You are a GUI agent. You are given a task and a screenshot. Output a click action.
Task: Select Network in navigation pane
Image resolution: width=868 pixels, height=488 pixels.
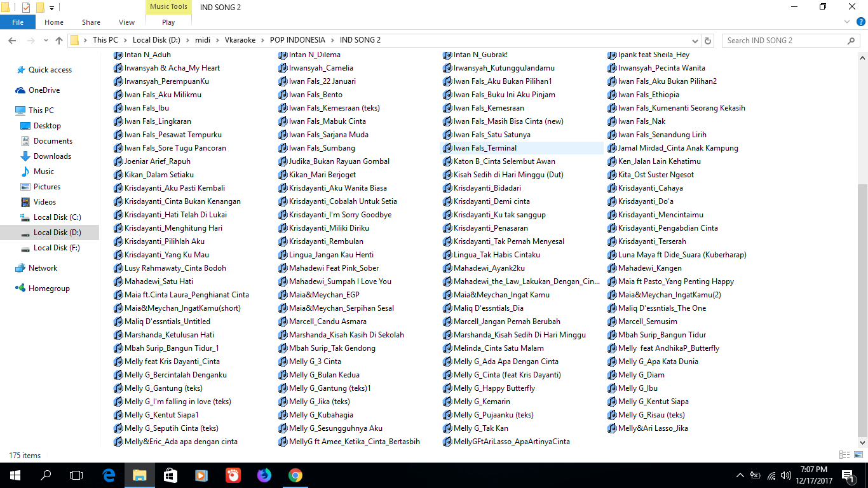click(x=43, y=268)
